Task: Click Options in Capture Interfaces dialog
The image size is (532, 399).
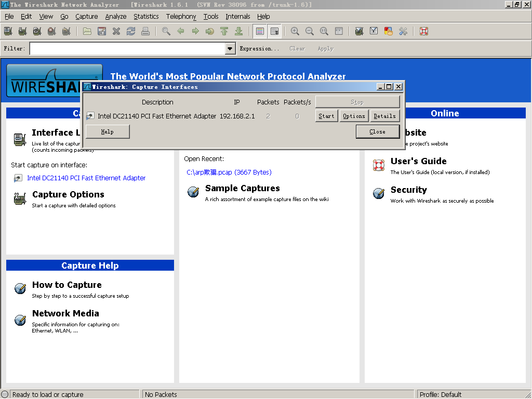Action: pyautogui.click(x=354, y=116)
